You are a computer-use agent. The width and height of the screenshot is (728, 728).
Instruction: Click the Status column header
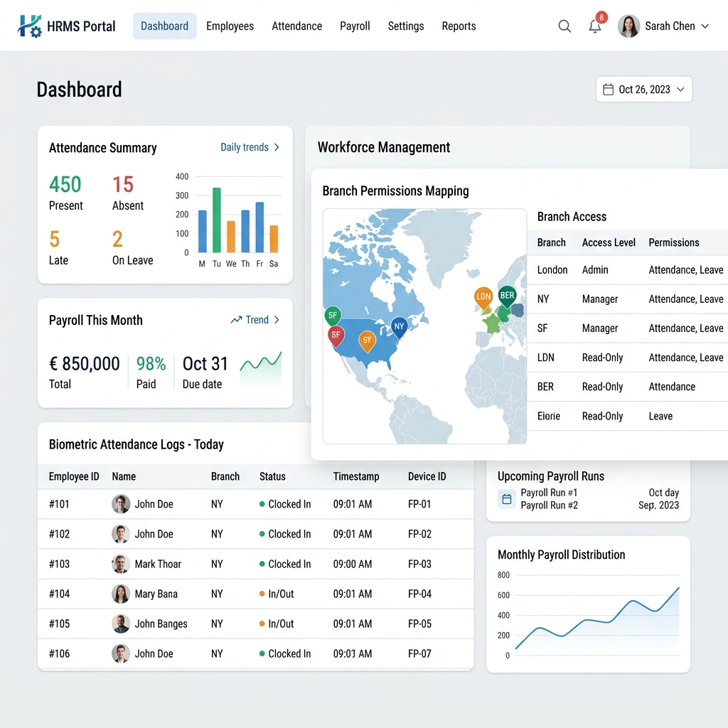(x=272, y=476)
